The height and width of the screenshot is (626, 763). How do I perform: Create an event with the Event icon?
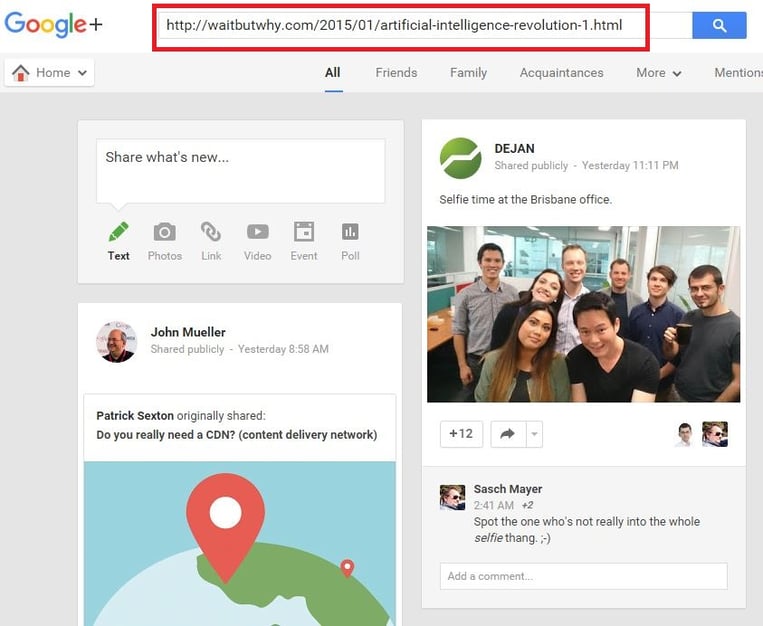tap(304, 232)
